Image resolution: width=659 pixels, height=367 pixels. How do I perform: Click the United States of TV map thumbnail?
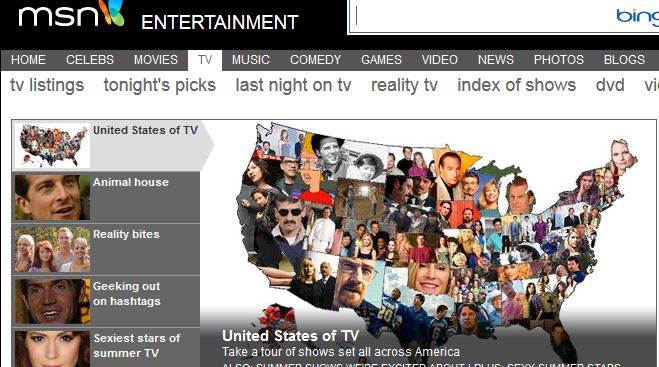(52, 145)
